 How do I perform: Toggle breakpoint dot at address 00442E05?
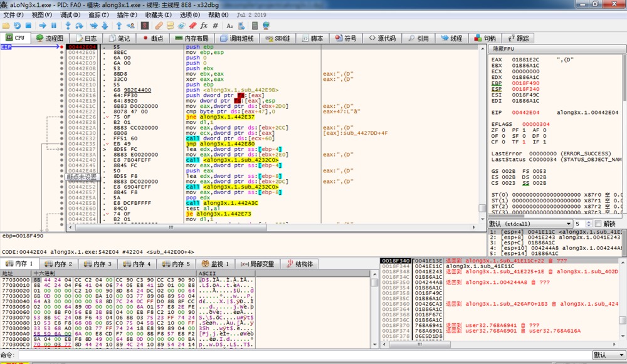coord(61,53)
